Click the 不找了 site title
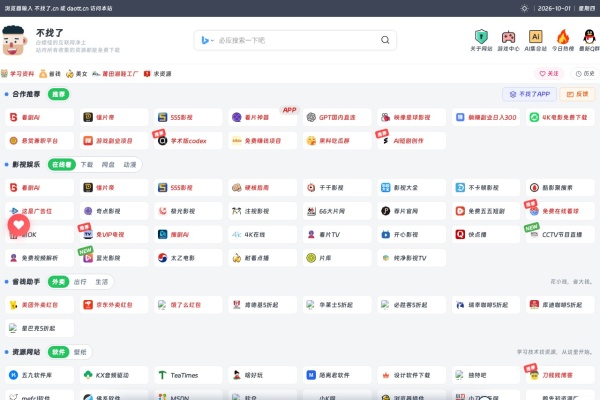Image resolution: width=600 pixels, height=400 pixels. tap(50, 33)
